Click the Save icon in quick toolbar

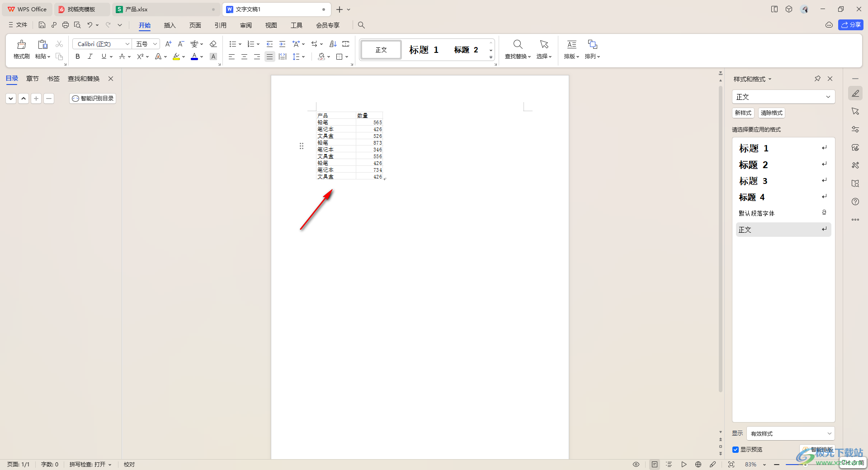point(42,25)
